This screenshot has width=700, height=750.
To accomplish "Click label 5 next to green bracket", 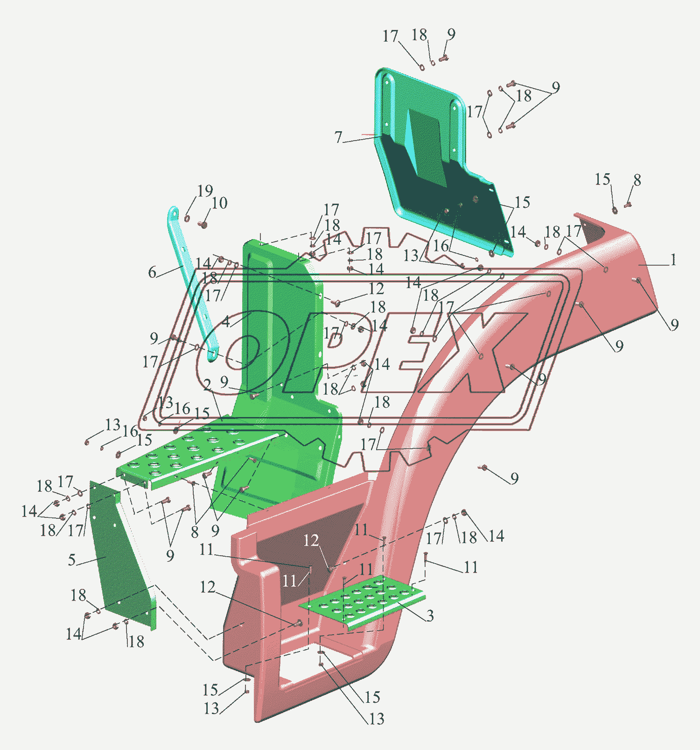I will pyautogui.click(x=72, y=560).
